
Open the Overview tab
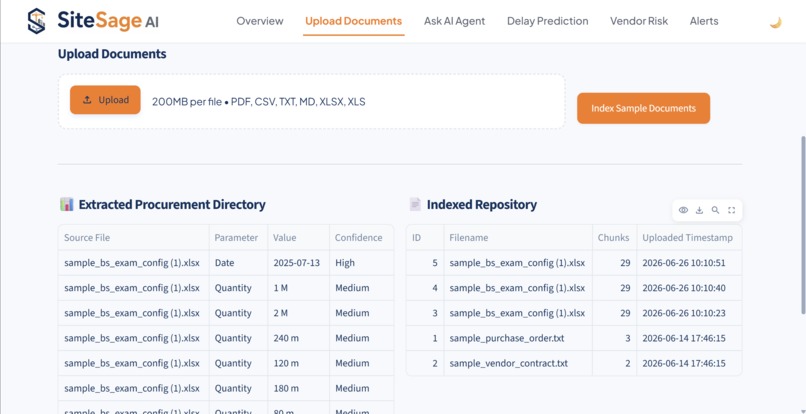[260, 21]
